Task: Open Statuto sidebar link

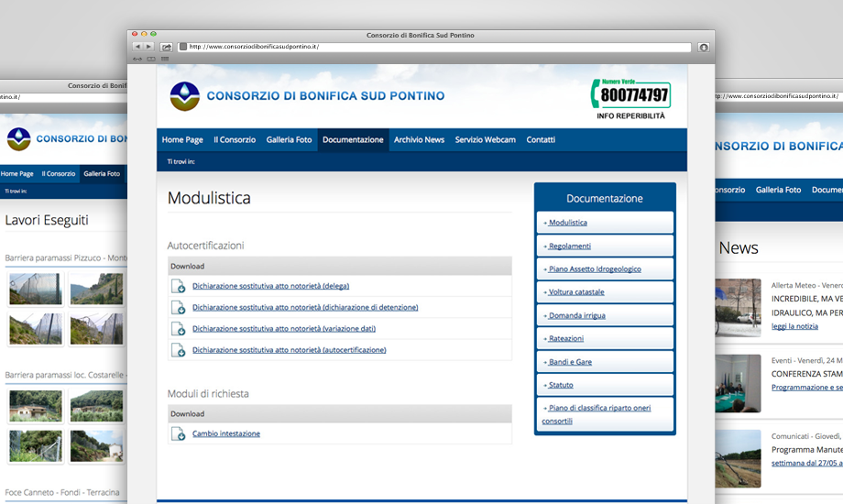Action: (605, 385)
